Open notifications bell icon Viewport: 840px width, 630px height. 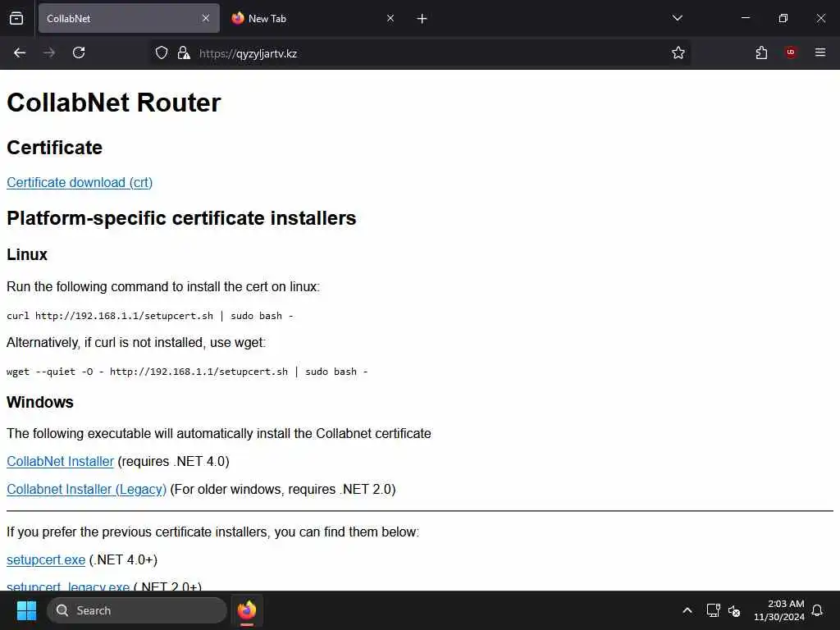(x=818, y=610)
